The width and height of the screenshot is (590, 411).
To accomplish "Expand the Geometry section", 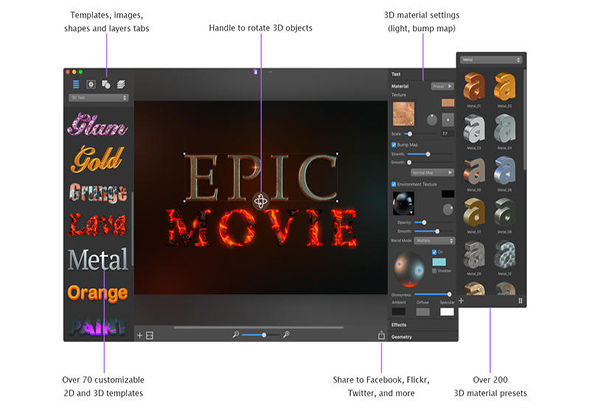I will pos(401,337).
